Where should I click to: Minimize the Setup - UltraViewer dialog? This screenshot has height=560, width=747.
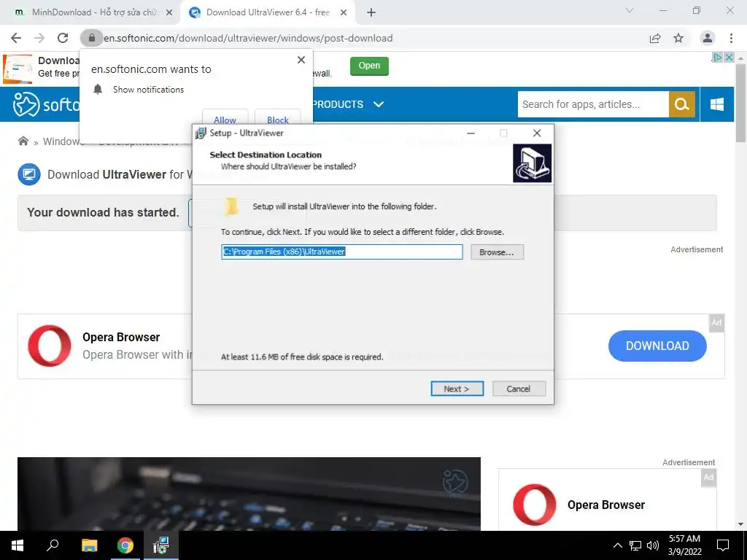471,133
